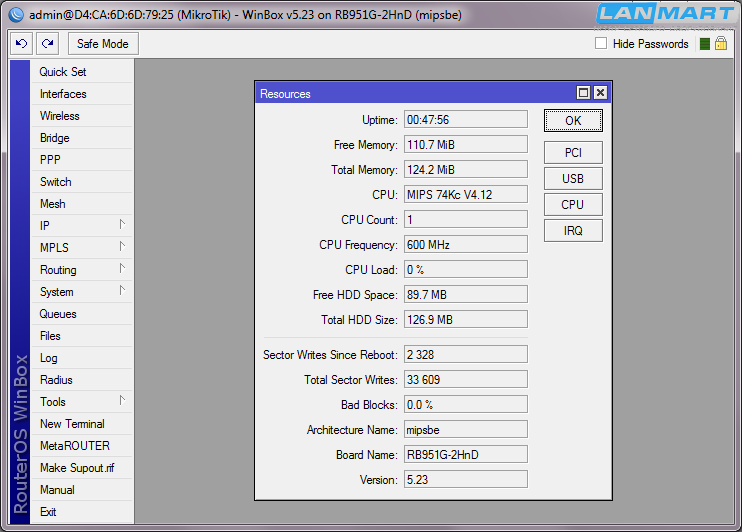The height and width of the screenshot is (532, 742).
Task: Open Quick Set menu
Action: [x=81, y=72]
